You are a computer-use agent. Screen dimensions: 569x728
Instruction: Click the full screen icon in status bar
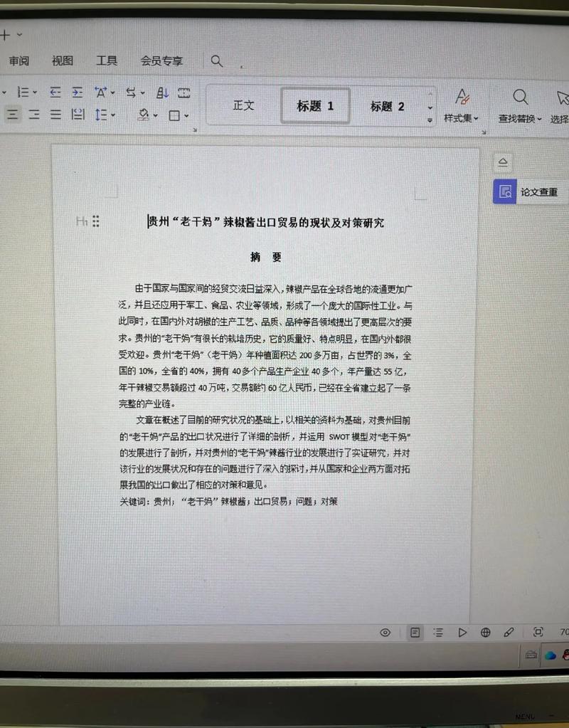click(538, 632)
